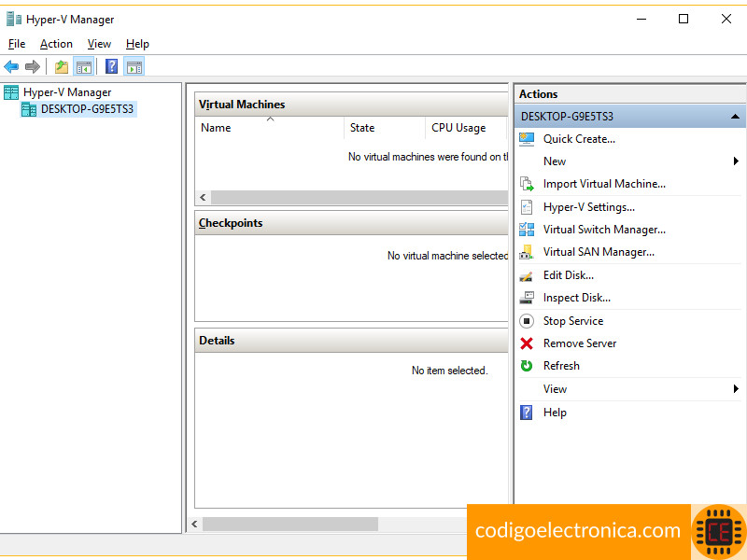The image size is (747, 560).
Task: Click the Virtual Switch Manager icon
Action: [x=527, y=230]
